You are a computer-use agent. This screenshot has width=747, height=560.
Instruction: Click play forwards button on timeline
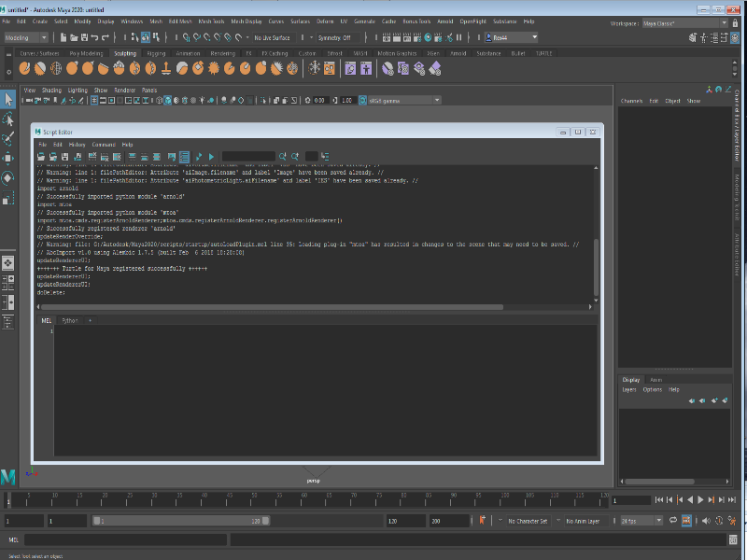[x=700, y=500]
